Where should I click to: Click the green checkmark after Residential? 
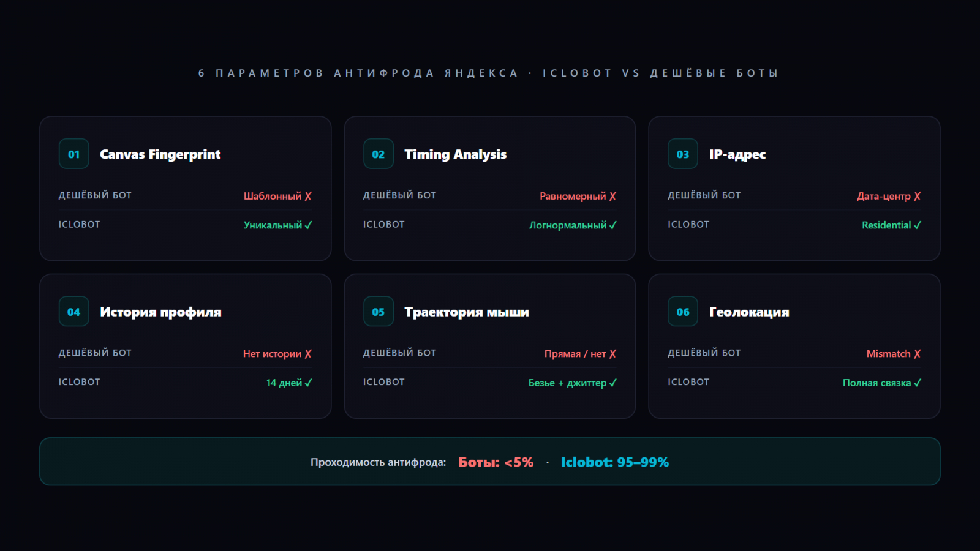(x=918, y=225)
